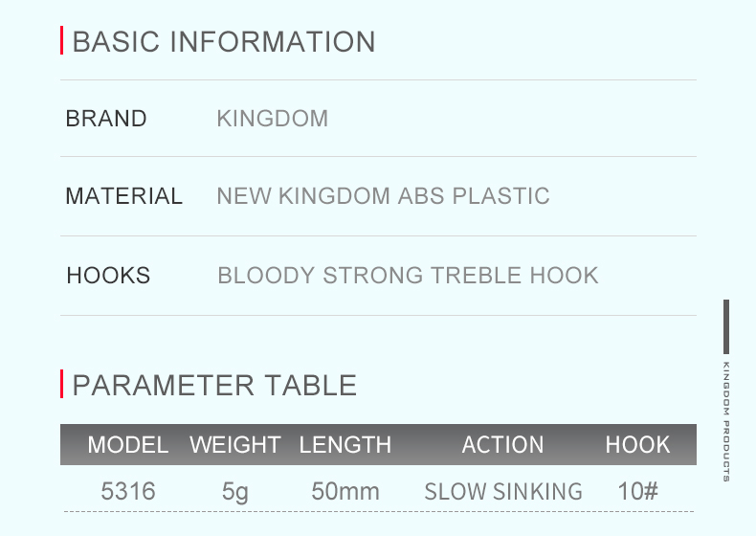
Task: Click the PARAMETER TABLE heading
Action: 214,385
